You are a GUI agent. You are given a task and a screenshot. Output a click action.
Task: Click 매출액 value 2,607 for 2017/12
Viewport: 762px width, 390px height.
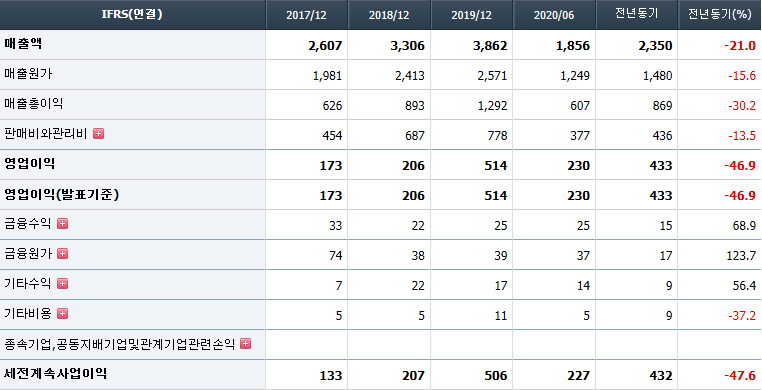pyautogui.click(x=325, y=46)
